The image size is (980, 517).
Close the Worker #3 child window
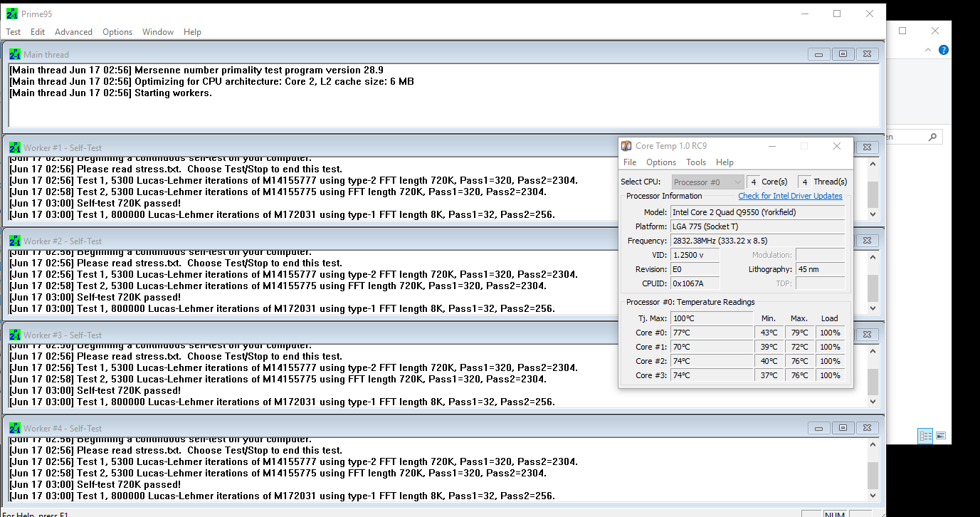(867, 335)
